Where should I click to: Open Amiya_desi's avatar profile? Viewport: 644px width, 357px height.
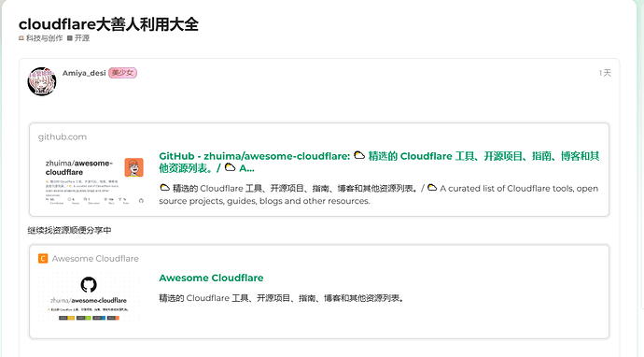[x=42, y=81]
